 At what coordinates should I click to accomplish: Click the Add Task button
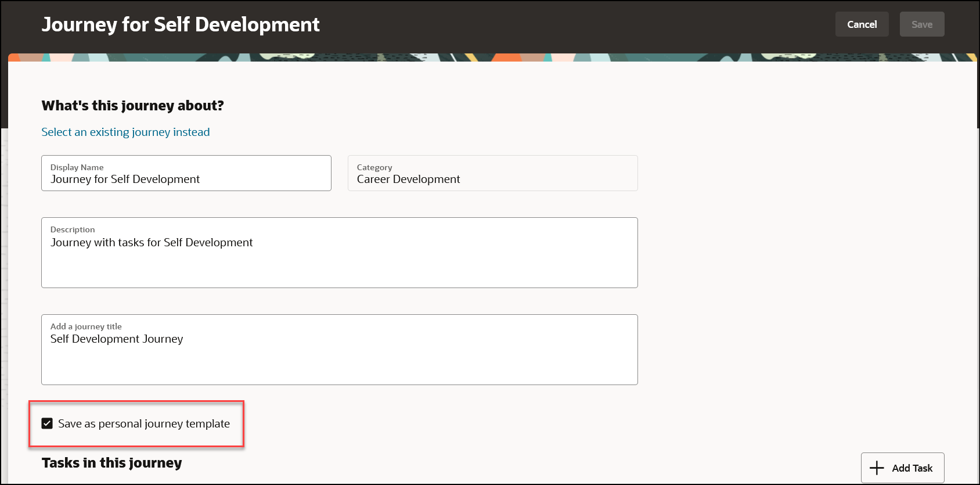(x=902, y=468)
